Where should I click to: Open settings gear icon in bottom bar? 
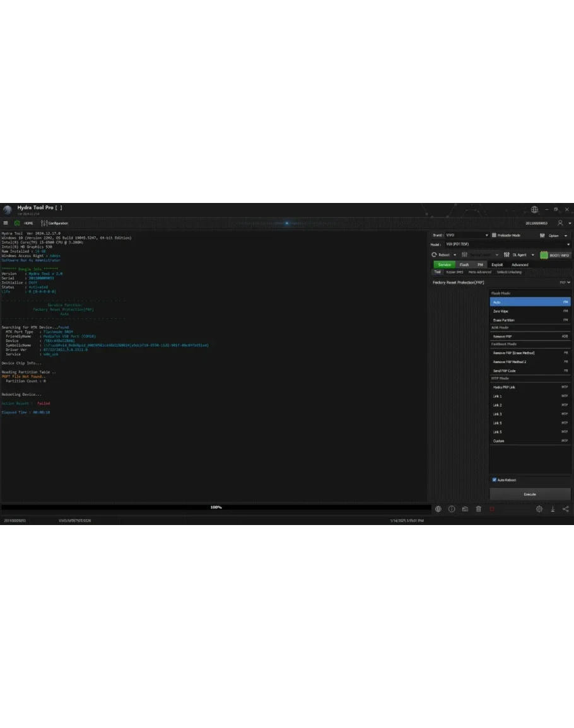(539, 509)
